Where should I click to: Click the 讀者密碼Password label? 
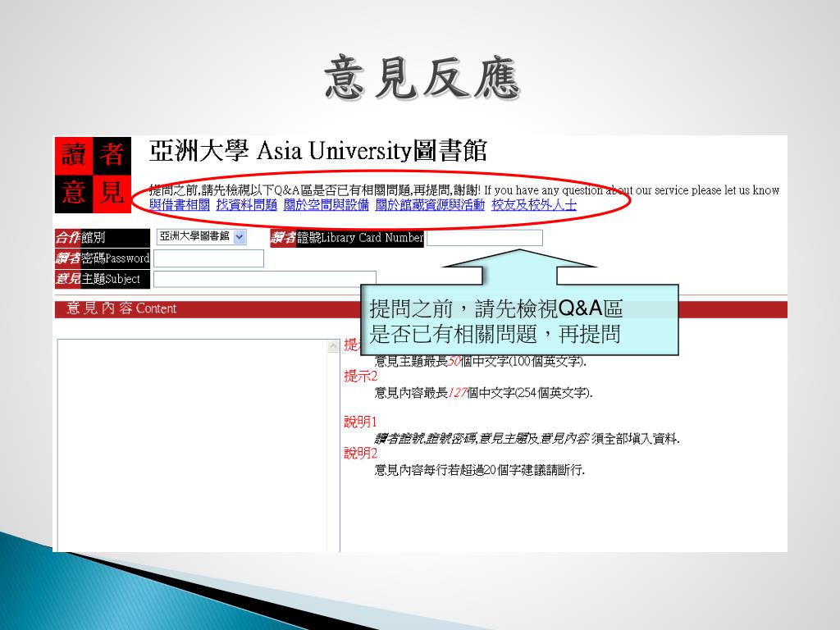[x=103, y=258]
